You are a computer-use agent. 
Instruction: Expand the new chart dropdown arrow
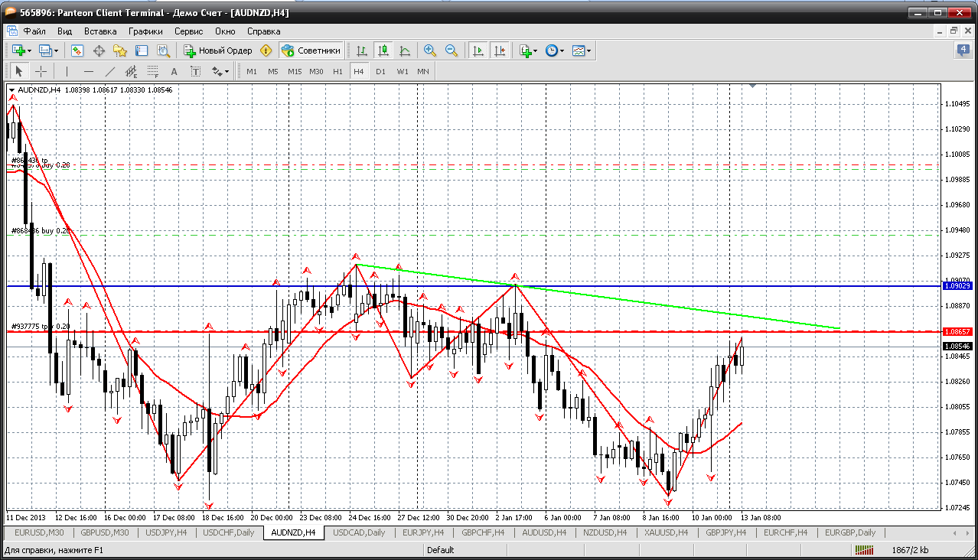(x=30, y=51)
